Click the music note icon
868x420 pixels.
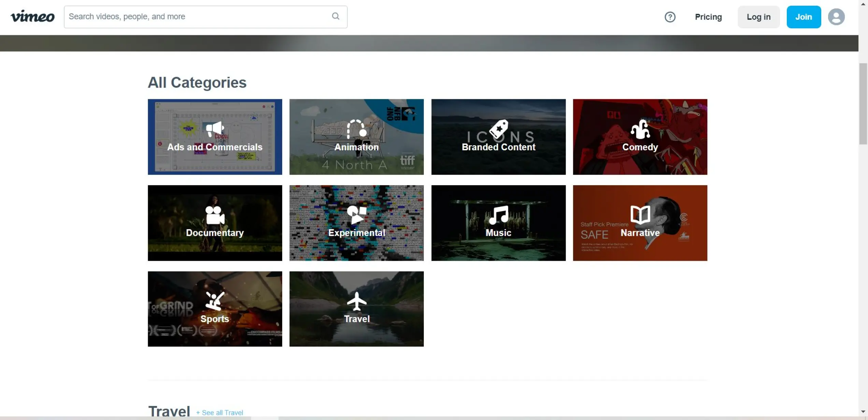(x=498, y=215)
